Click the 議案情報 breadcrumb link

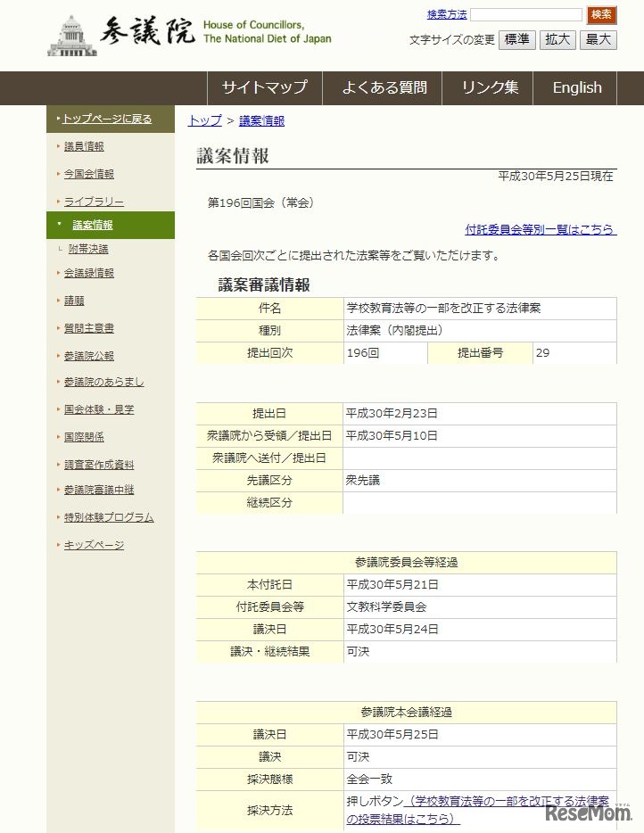[261, 120]
